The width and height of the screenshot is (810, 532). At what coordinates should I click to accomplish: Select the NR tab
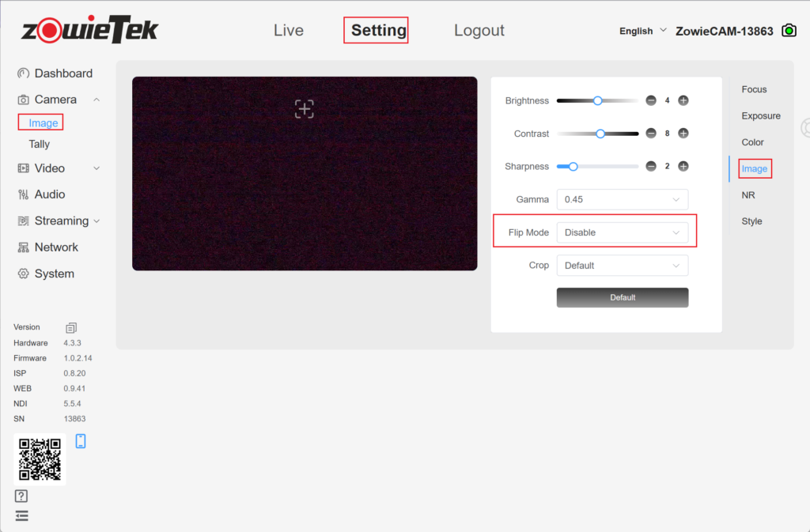coord(748,195)
